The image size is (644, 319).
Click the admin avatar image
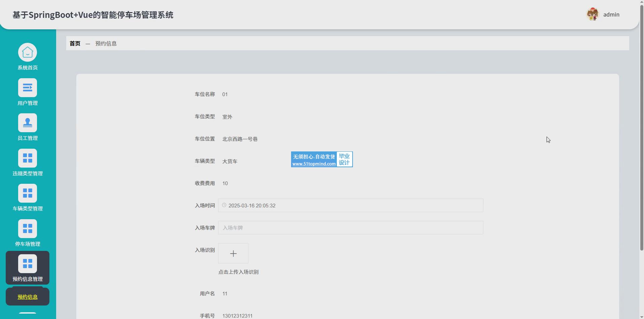593,14
